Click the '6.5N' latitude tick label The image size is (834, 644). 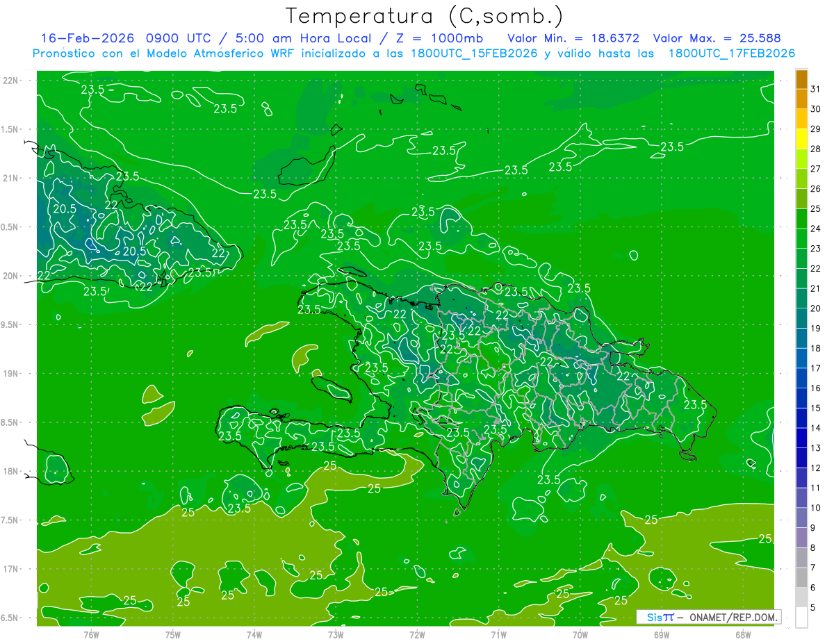click(10, 618)
